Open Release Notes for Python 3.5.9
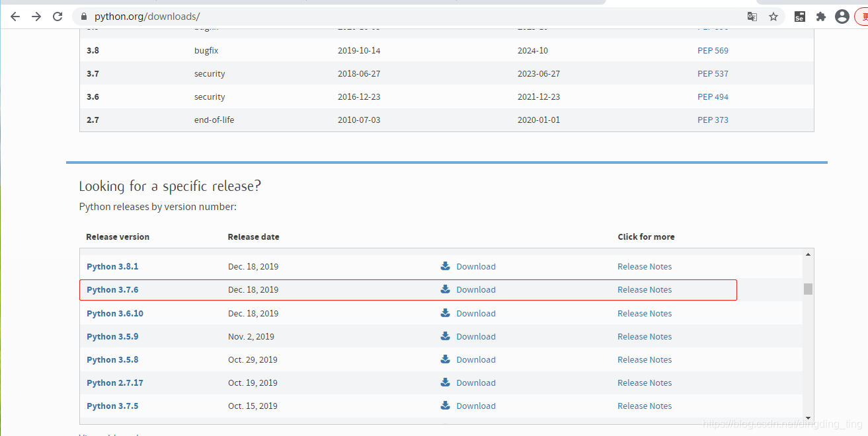Viewport: 868px width, 436px height. (x=645, y=337)
